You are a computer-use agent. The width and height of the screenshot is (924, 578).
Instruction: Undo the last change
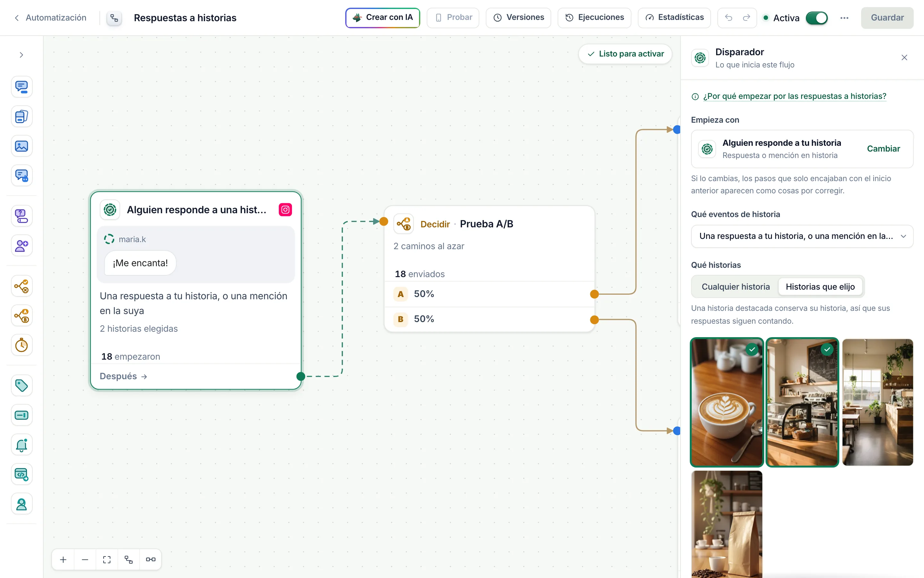(x=729, y=18)
